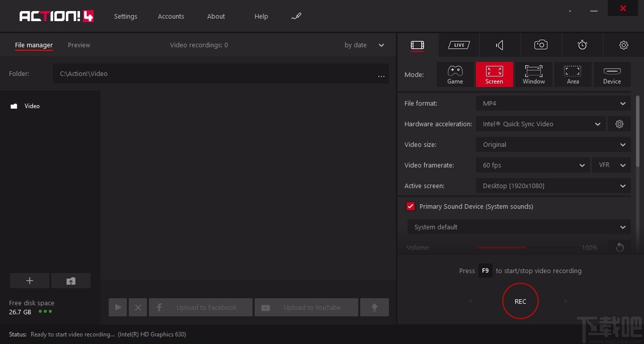Viewport: 644px width, 344px height.
Task: Expand the File format MP4 dropdown
Action: click(553, 103)
